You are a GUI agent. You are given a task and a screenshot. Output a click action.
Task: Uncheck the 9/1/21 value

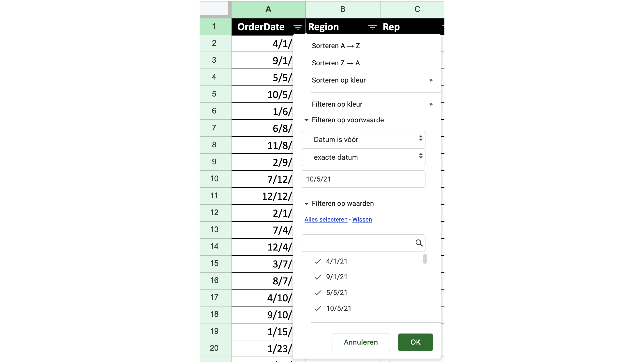318,277
